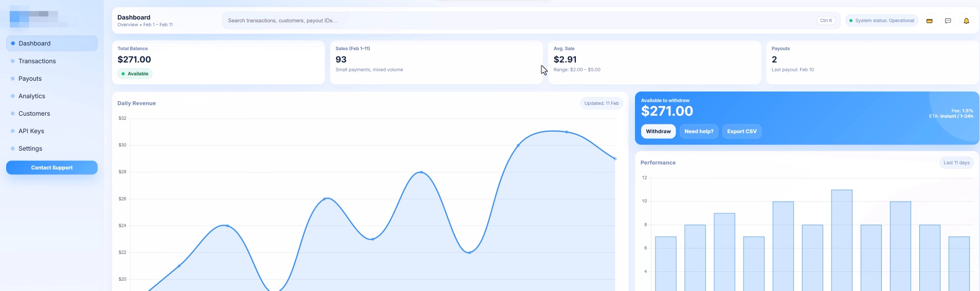
Task: Click the Fee: 1.5% text
Action: (962, 111)
